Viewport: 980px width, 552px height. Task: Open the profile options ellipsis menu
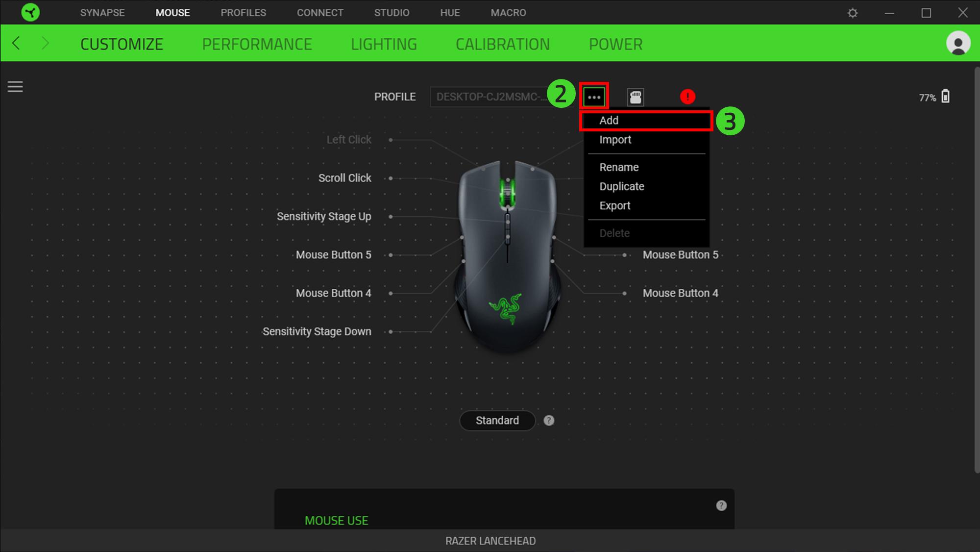(x=594, y=96)
